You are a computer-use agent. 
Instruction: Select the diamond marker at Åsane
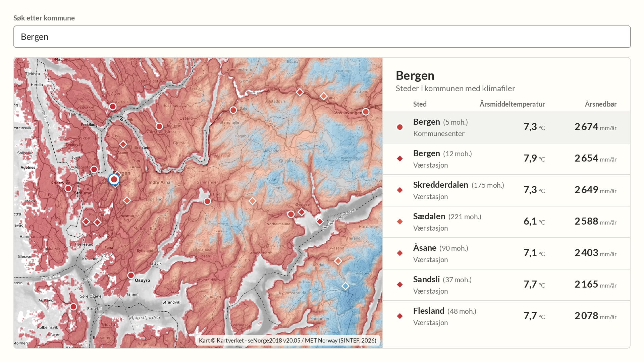(x=123, y=144)
